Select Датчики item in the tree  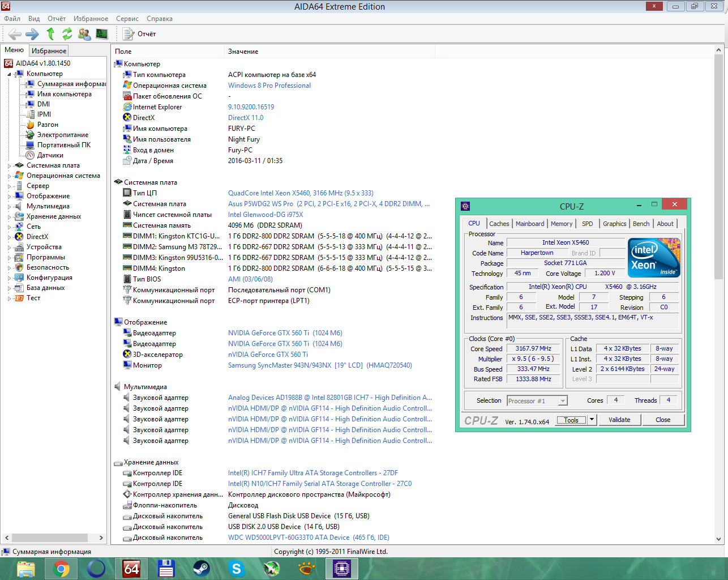click(x=50, y=155)
